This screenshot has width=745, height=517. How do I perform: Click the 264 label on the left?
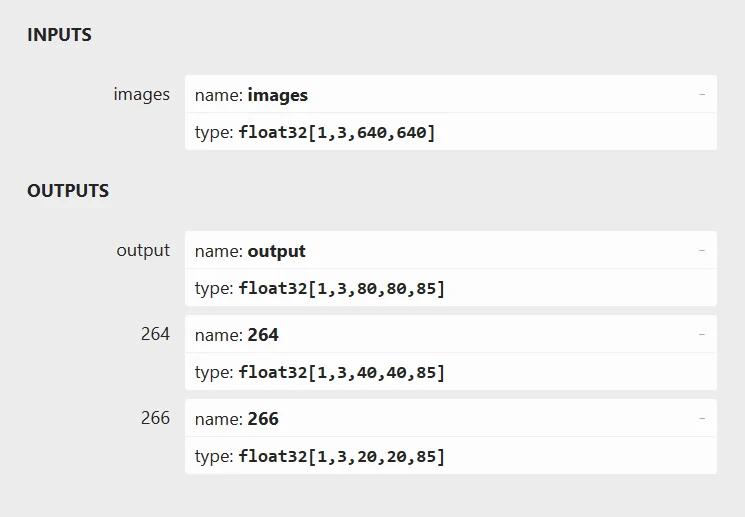point(155,334)
